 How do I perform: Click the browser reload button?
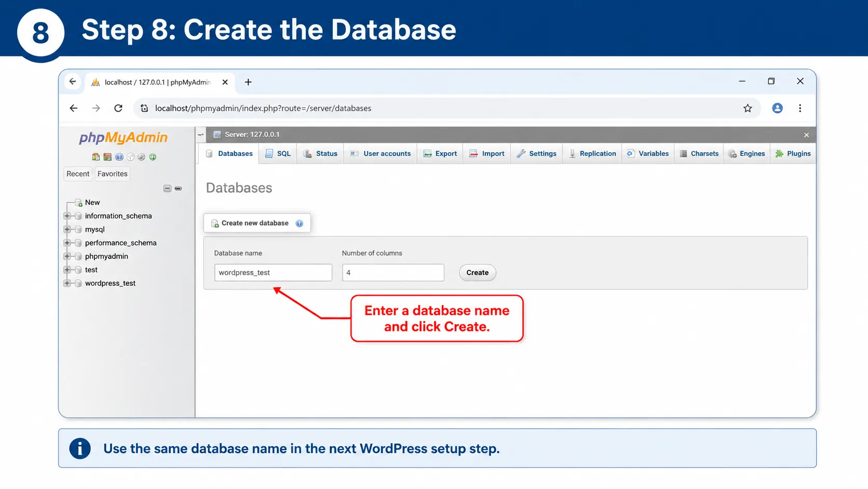[118, 108]
